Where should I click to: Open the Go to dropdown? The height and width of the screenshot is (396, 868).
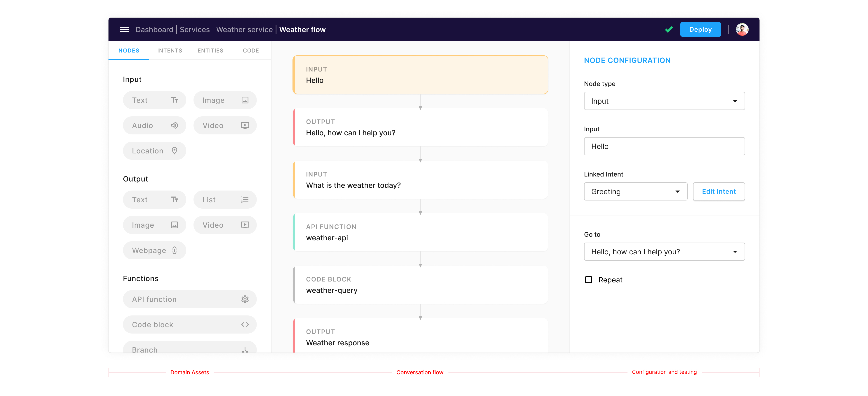click(x=664, y=252)
